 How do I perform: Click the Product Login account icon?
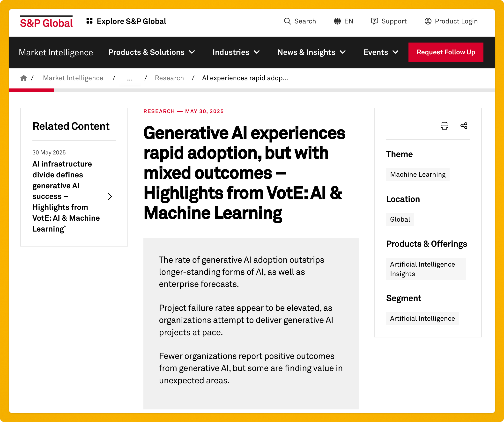428,21
